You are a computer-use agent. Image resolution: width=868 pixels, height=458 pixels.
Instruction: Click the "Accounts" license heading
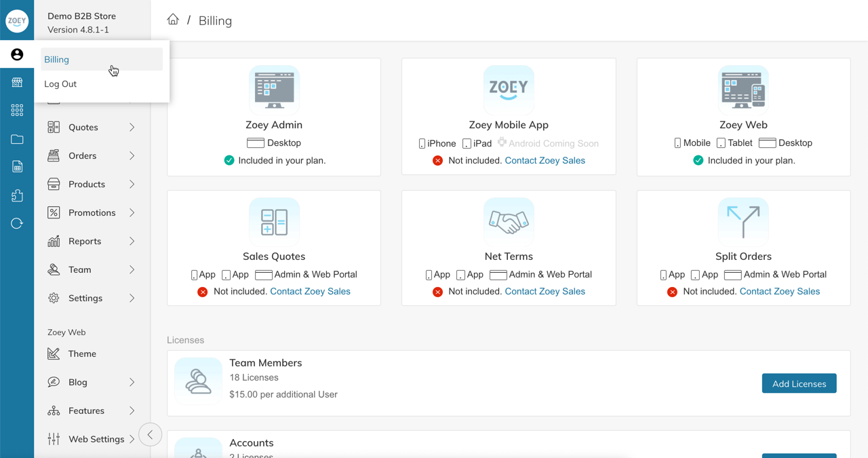click(x=252, y=442)
